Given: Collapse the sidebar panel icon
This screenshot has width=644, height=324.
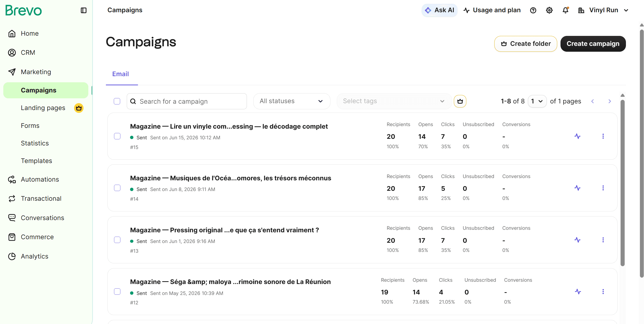Looking at the screenshot, I should [83, 10].
